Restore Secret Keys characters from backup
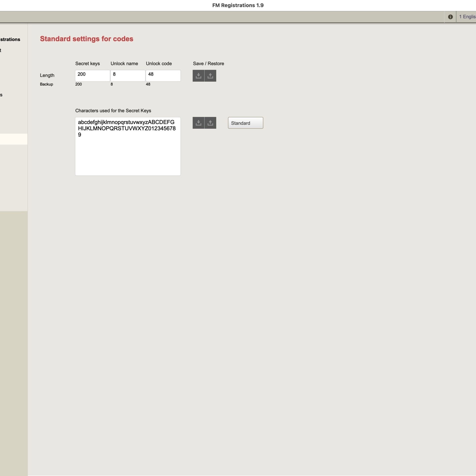Screen dimensions: 476x476 (x=210, y=123)
